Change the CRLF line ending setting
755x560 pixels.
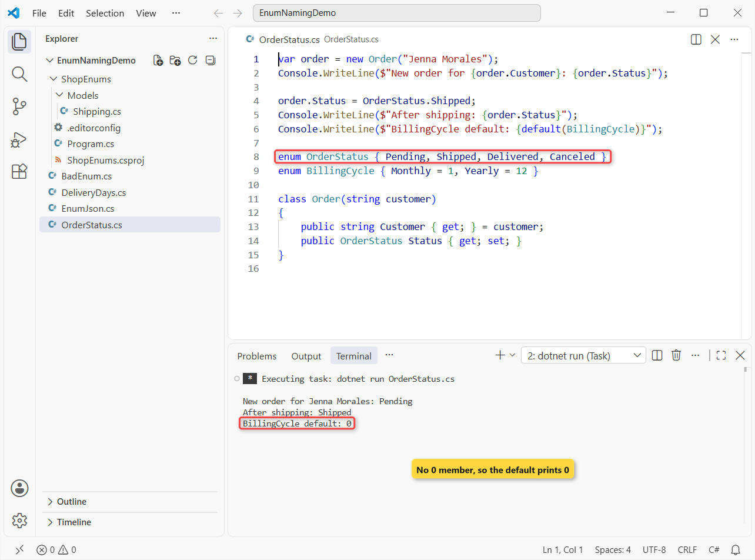tap(687, 550)
